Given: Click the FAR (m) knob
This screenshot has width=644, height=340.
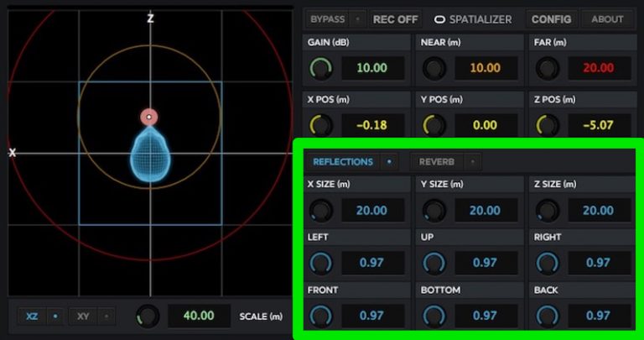Looking at the screenshot, I should click(x=548, y=69).
